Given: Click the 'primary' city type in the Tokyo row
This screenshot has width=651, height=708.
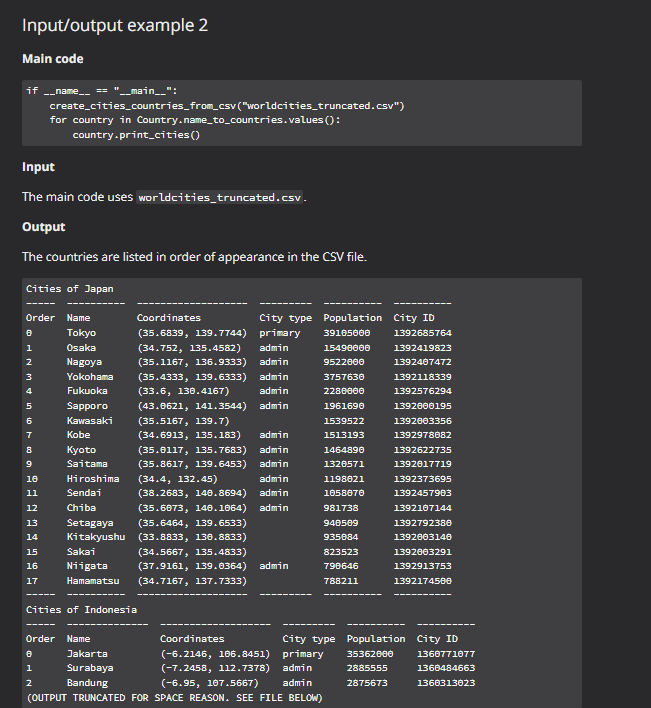Looking at the screenshot, I should point(279,333).
